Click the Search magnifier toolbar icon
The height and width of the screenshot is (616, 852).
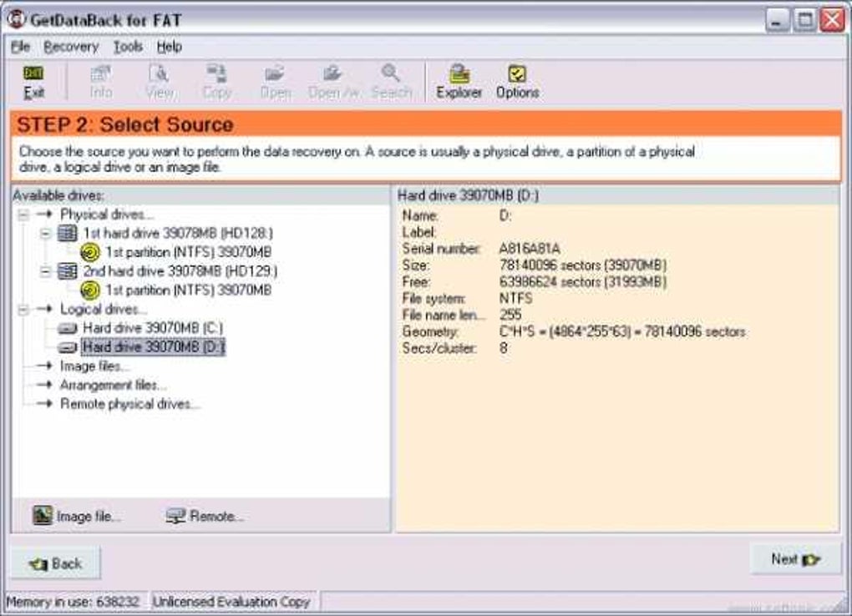(x=391, y=73)
